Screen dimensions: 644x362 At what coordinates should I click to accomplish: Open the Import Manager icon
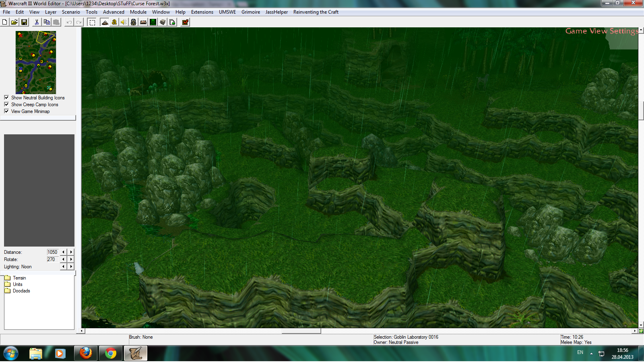(172, 22)
